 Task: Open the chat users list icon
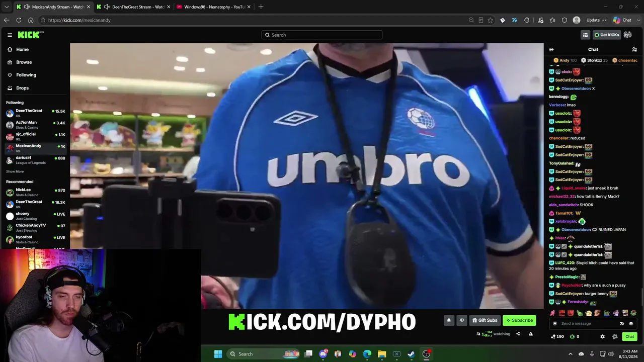click(x=634, y=49)
